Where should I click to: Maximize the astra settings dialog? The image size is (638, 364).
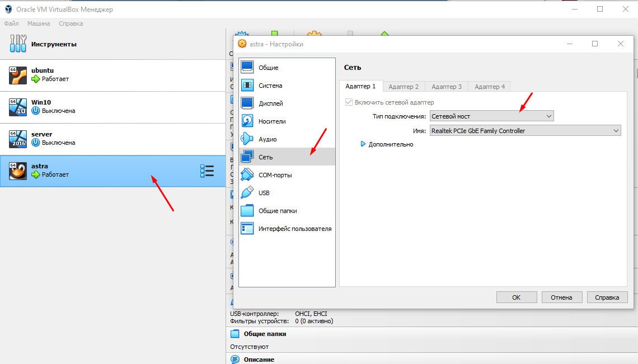point(595,44)
